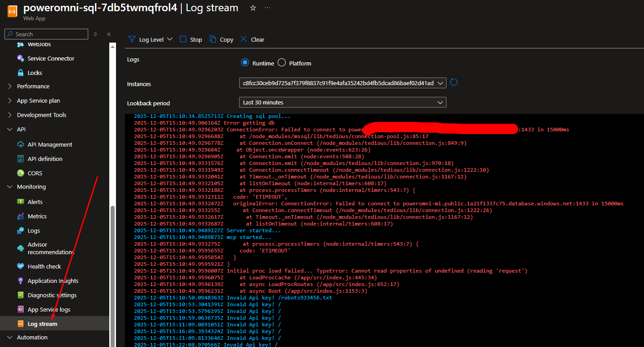Click the Diagnostic settings icon

tap(20, 295)
